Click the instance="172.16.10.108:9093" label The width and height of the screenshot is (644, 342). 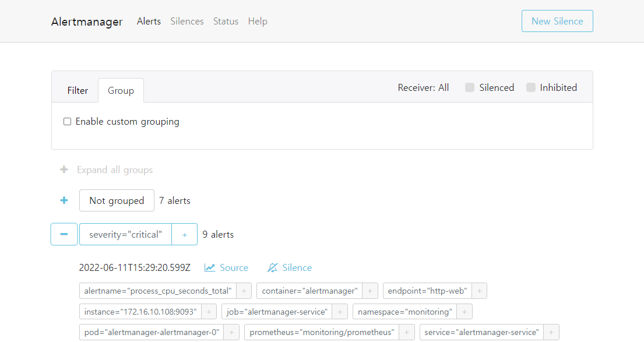(140, 312)
